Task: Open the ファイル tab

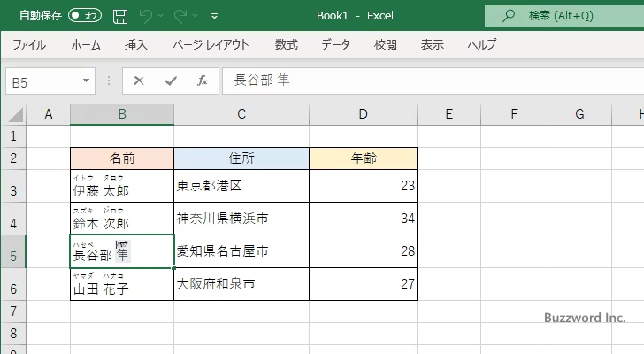Action: (29, 44)
